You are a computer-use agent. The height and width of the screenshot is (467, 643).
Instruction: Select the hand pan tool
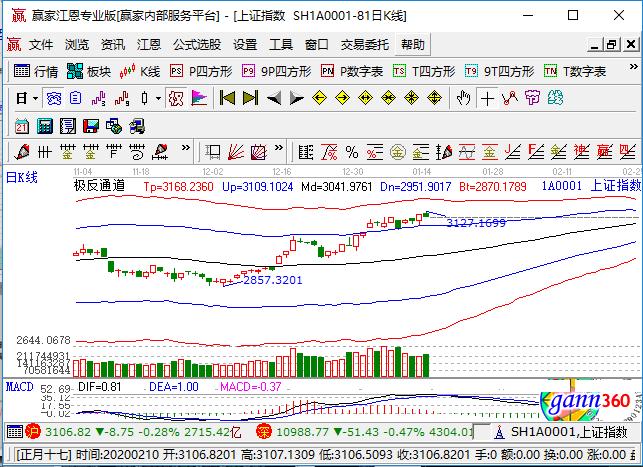point(464,98)
